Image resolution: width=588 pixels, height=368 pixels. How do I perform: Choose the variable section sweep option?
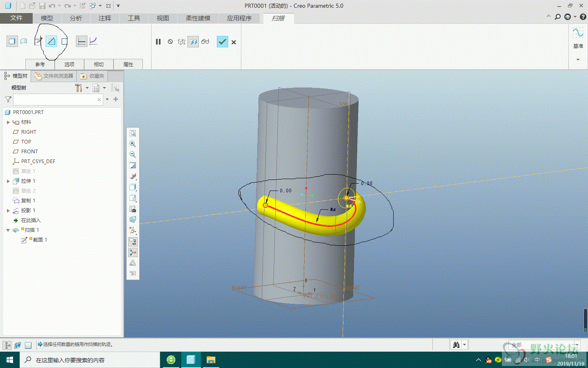pyautogui.click(x=94, y=41)
